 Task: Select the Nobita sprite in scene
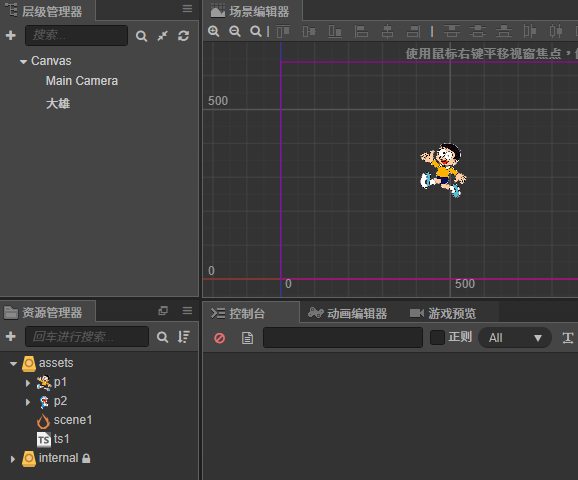click(443, 170)
